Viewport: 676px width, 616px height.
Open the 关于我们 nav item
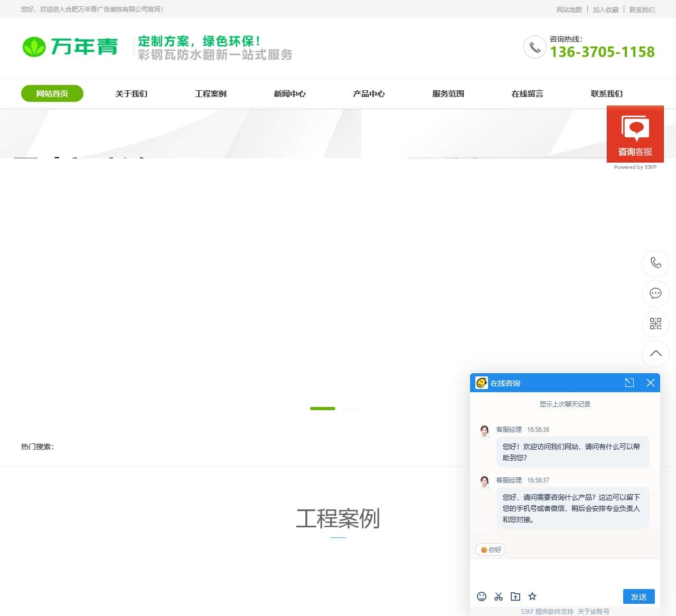132,93
